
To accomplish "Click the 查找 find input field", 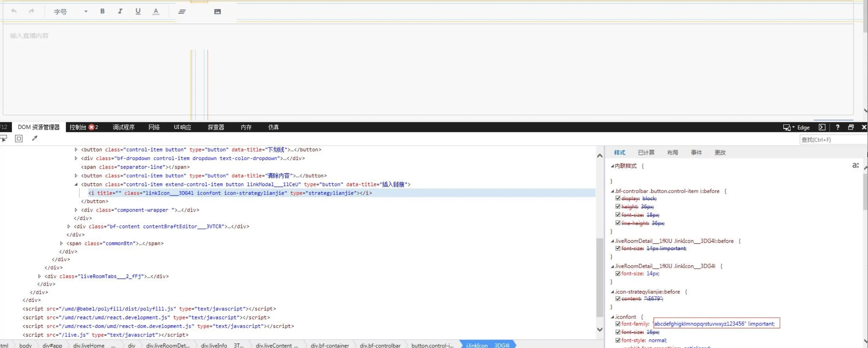I will click(x=832, y=140).
